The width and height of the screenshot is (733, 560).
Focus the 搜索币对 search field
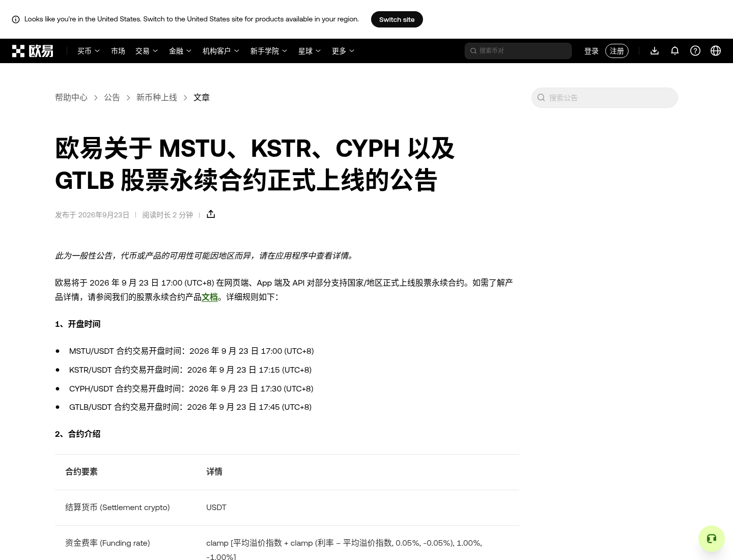[518, 51]
